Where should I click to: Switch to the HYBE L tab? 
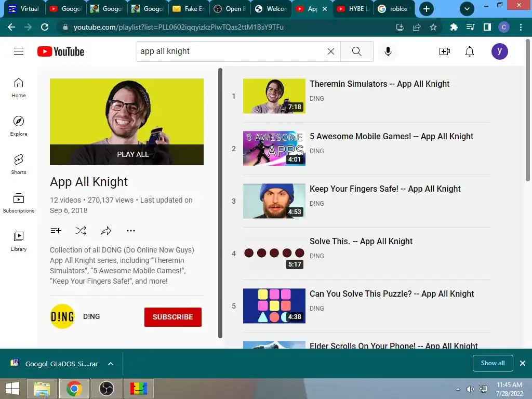click(x=353, y=9)
